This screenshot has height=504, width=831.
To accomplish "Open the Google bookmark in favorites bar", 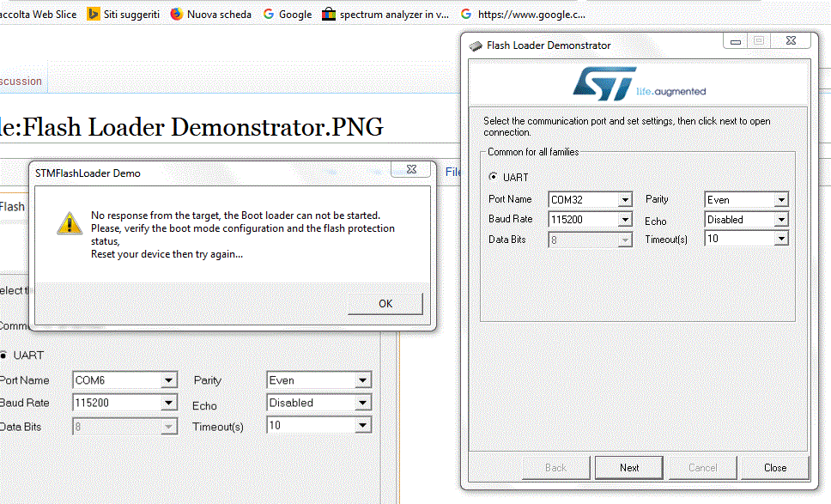I will coord(287,14).
